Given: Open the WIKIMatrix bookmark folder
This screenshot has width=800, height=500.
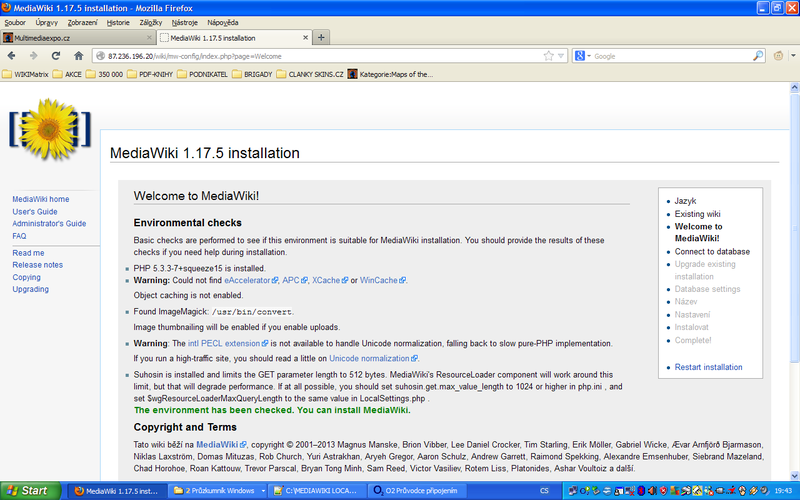Looking at the screenshot, I should pyautogui.click(x=26, y=74).
